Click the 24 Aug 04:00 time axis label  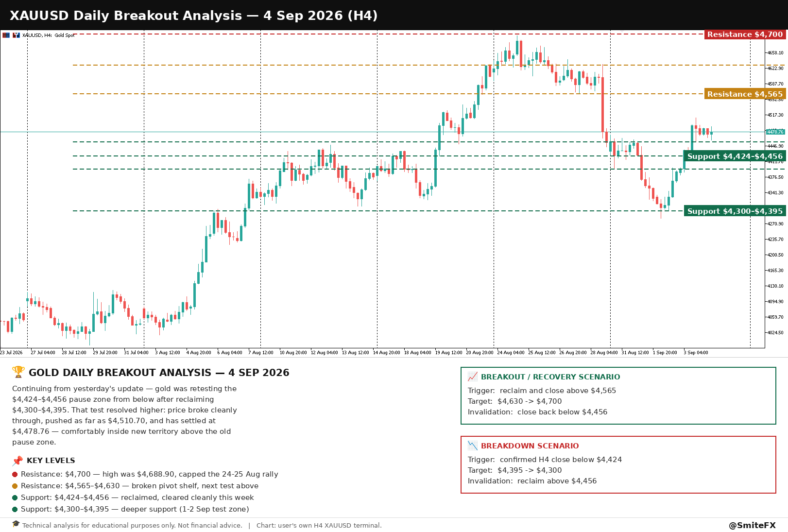(511, 352)
